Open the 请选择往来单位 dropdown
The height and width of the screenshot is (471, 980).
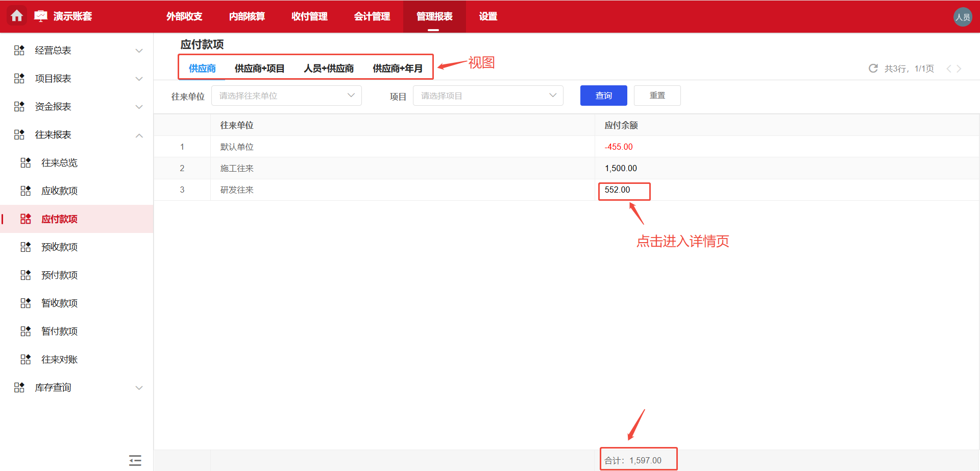pyautogui.click(x=286, y=95)
